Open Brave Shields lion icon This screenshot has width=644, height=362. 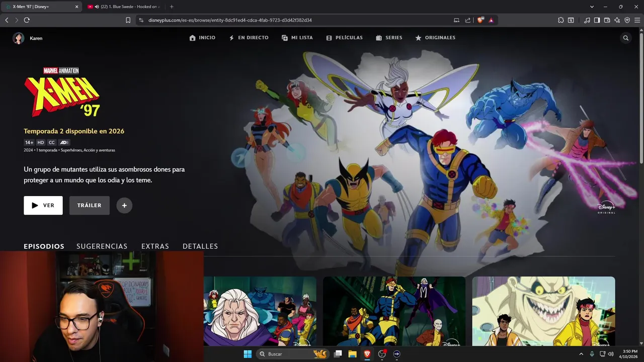480,20
